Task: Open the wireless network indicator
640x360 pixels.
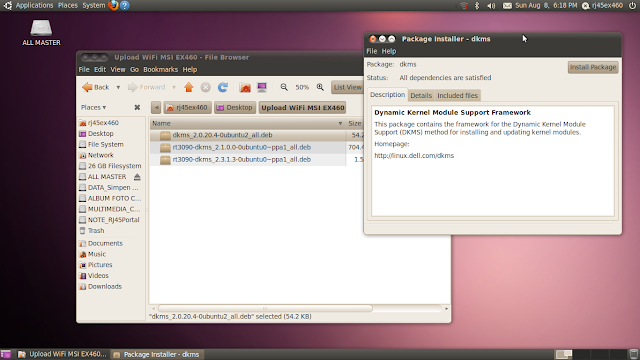Action: pyautogui.click(x=464, y=5)
